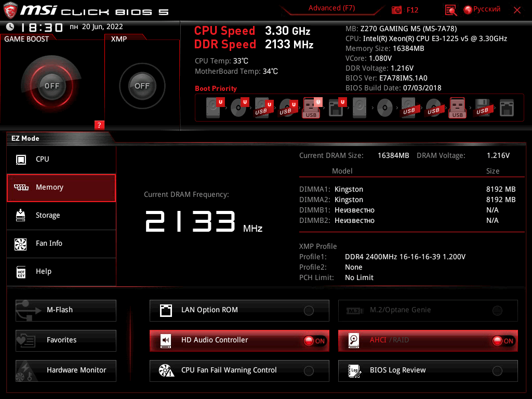Click the AHCI / RAID disk icon

[x=354, y=340]
